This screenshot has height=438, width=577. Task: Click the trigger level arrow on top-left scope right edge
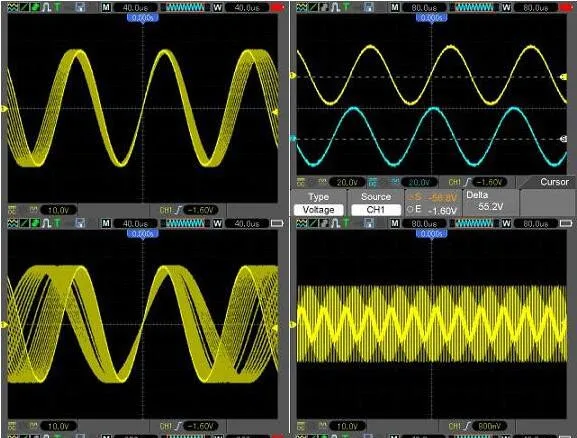[275, 112]
